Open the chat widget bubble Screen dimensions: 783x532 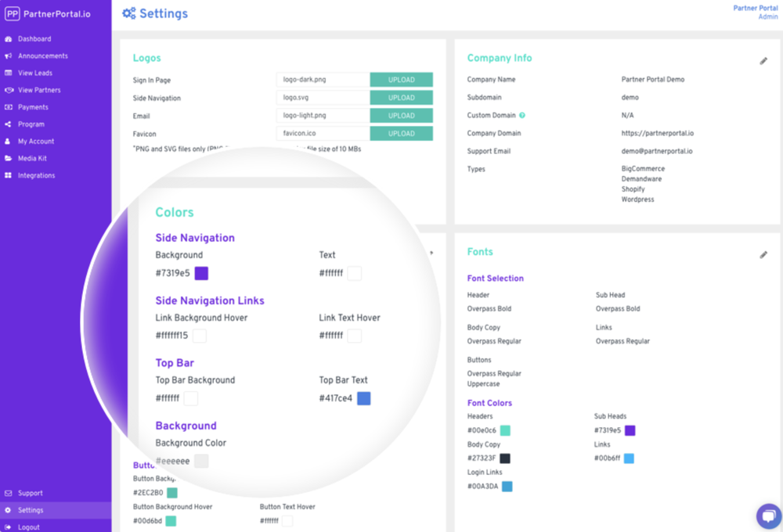(768, 516)
